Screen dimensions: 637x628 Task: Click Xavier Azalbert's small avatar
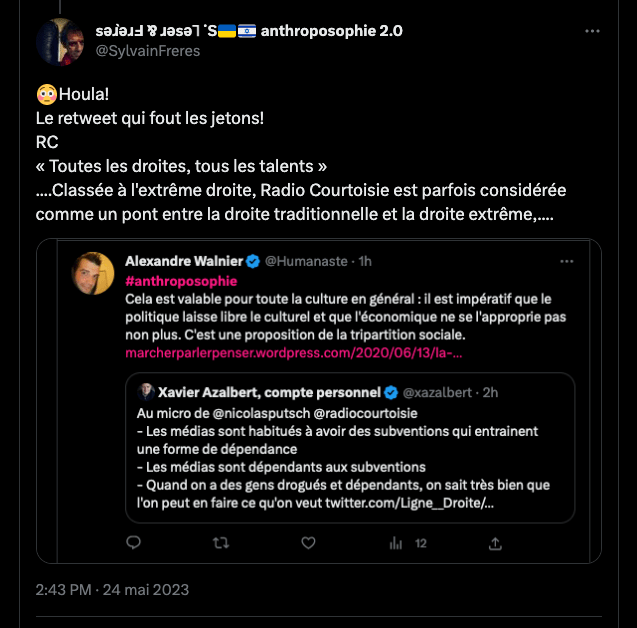pyautogui.click(x=146, y=392)
